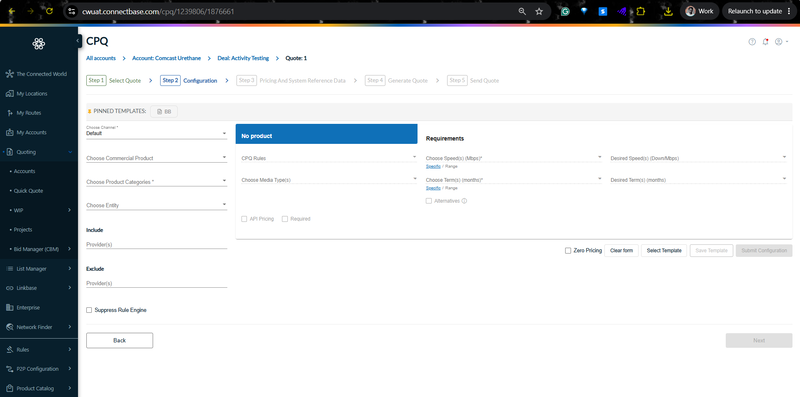800x397 pixels.
Task: Click the ConnectBase logo icon
Action: [x=39, y=44]
